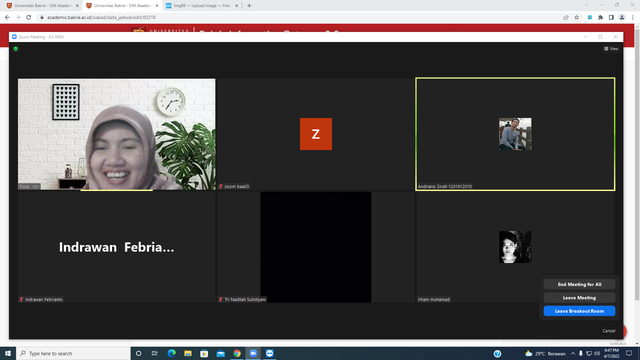Click muted mic icon beside Tri Nadilah Sulistiyani
Screen dimensions: 640x360
click(x=221, y=299)
